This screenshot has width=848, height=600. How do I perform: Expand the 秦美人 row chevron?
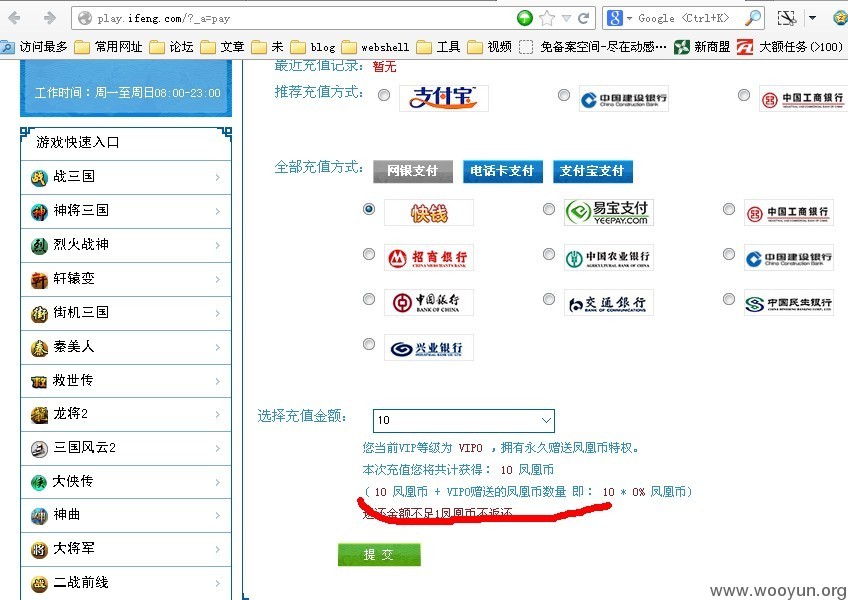[x=217, y=347]
